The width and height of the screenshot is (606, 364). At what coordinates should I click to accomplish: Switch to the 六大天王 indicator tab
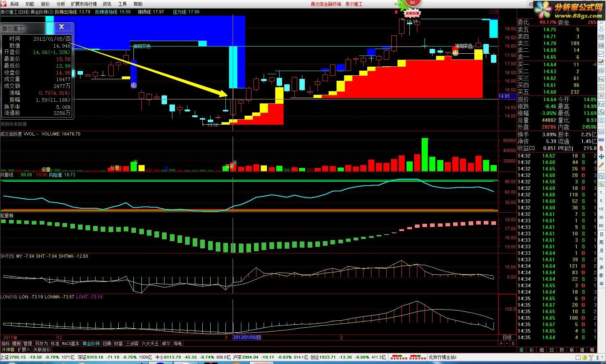(150, 343)
